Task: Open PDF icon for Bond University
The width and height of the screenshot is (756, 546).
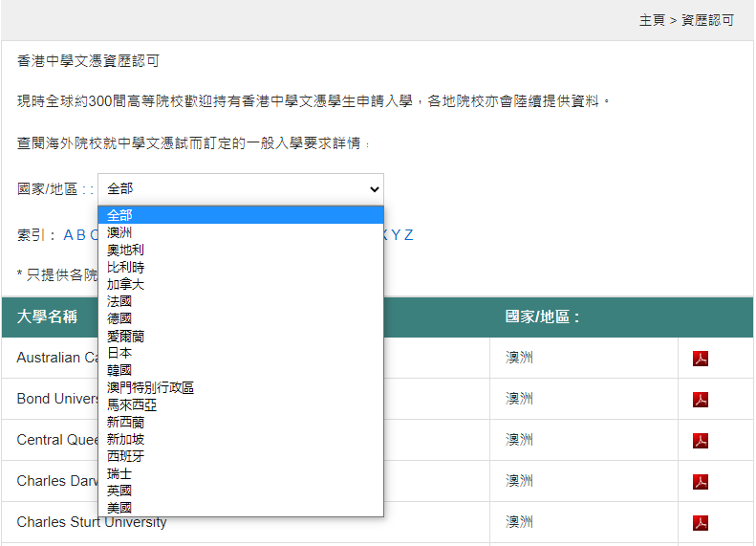Action: [x=700, y=400]
